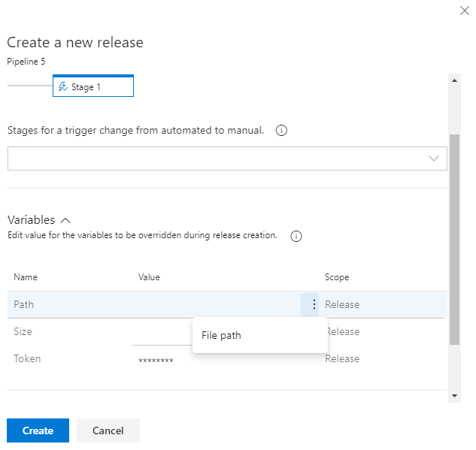Click the Name column header
Screen dimensions: 476x450
tap(26, 277)
